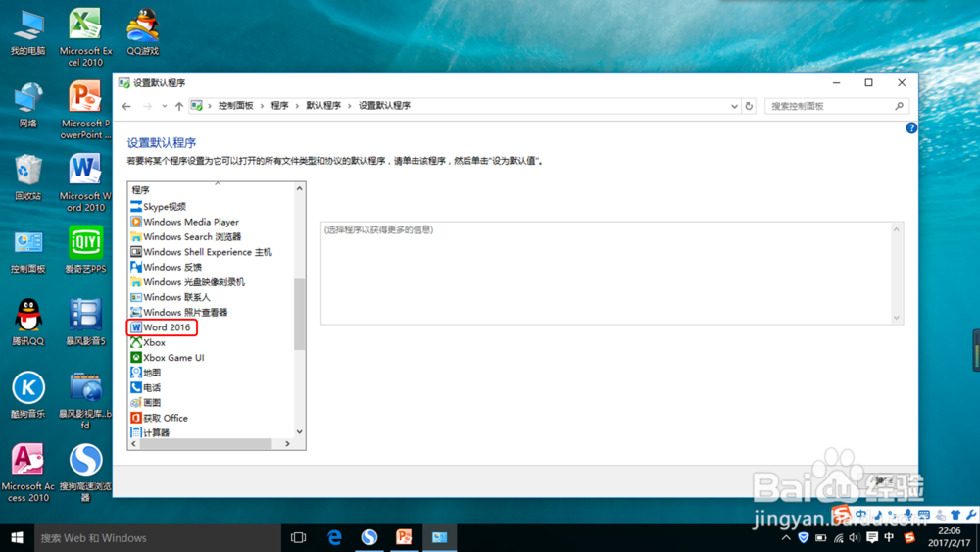
Task: Select 计算器 in the program list
Action: (150, 432)
